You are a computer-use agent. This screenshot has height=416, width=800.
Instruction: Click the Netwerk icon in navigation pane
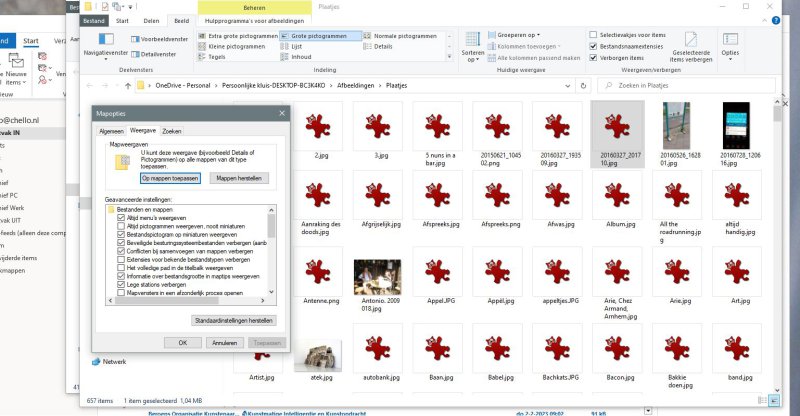(x=96, y=362)
